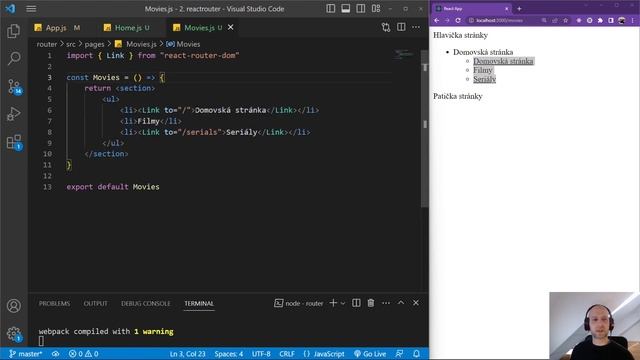Select the TERMINAL panel tab
Screen dimensions: 640x360
click(199, 304)
